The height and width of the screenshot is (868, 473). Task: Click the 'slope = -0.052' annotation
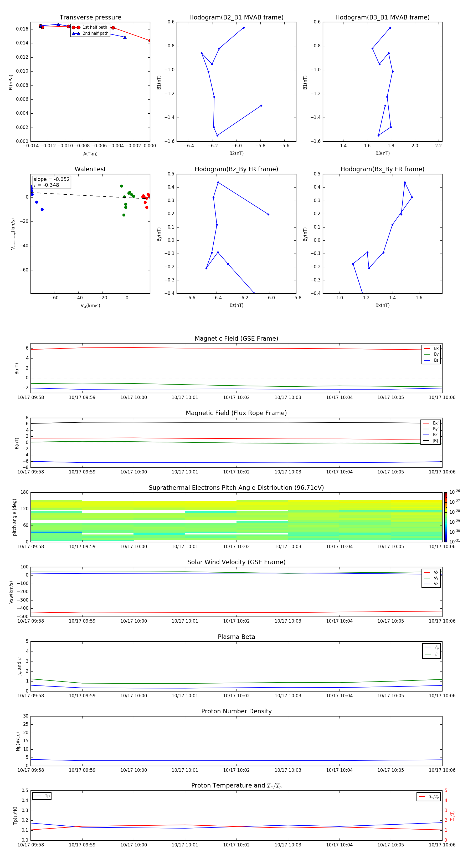pyautogui.click(x=52, y=179)
